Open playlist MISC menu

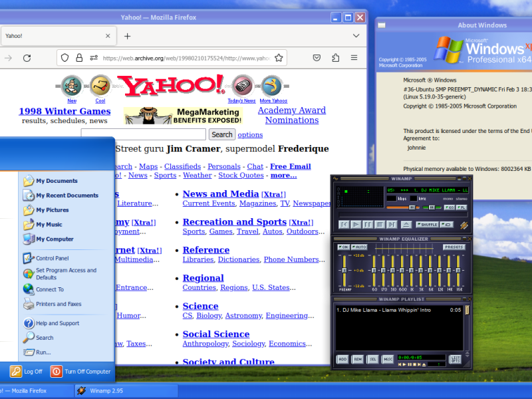coord(388,359)
